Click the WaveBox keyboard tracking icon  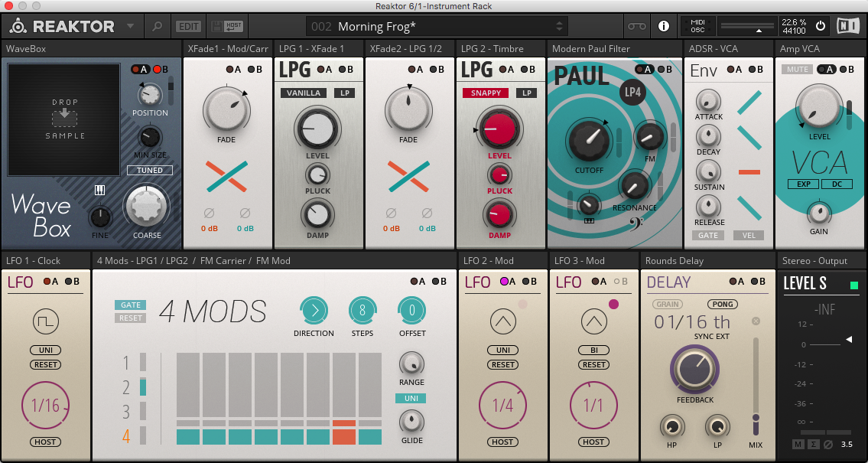(99, 190)
